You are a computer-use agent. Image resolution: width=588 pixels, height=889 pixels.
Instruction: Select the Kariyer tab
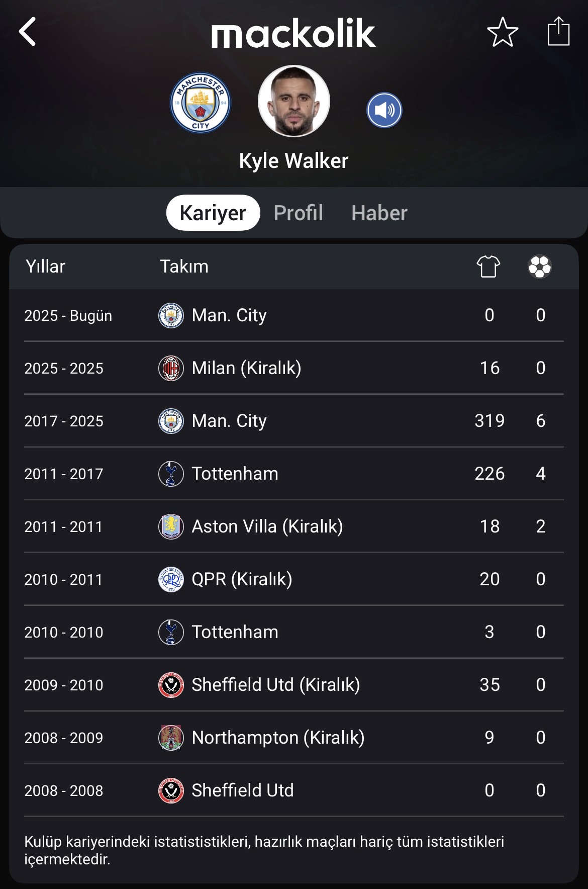pos(213,213)
